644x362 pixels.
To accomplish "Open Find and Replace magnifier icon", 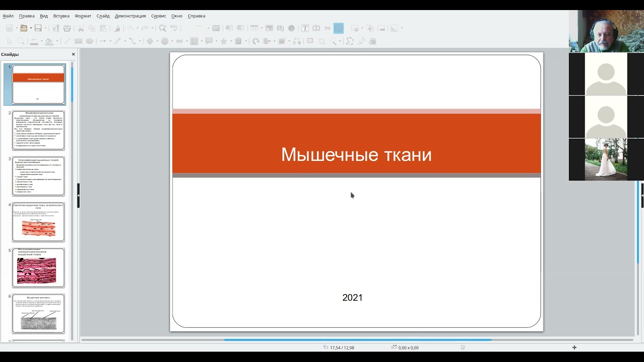I will [x=163, y=28].
